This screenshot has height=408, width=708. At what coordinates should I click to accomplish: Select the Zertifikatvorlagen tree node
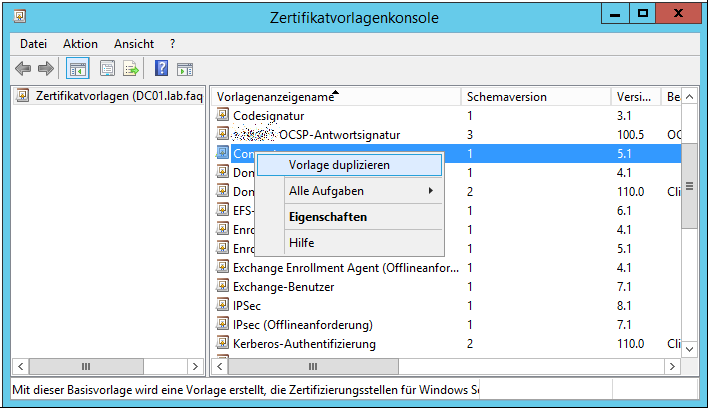click(x=109, y=96)
